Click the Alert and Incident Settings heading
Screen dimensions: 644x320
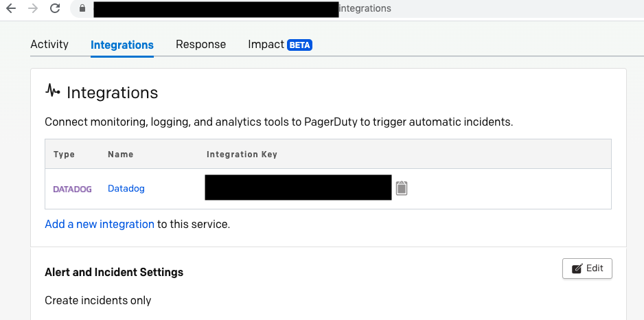(x=114, y=272)
